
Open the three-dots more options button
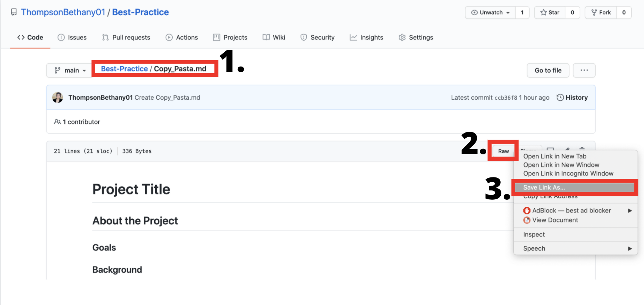(x=584, y=70)
